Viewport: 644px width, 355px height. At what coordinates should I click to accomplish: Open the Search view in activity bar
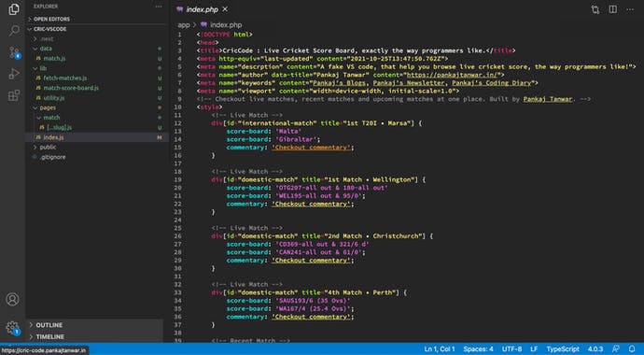pos(14,31)
